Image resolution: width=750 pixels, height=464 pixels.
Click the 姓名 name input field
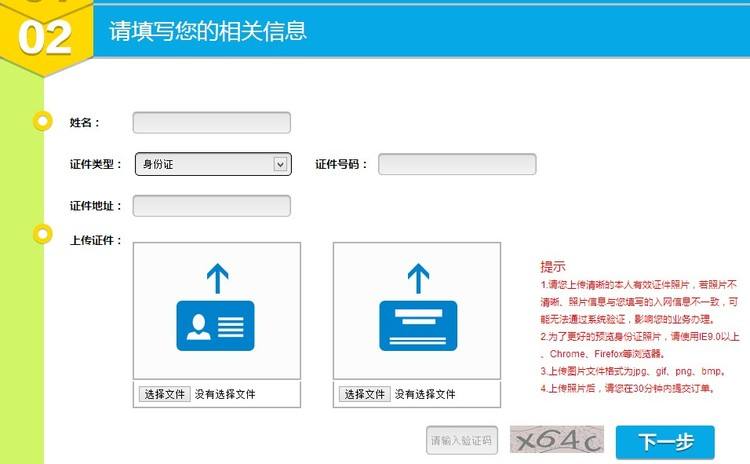point(211,122)
